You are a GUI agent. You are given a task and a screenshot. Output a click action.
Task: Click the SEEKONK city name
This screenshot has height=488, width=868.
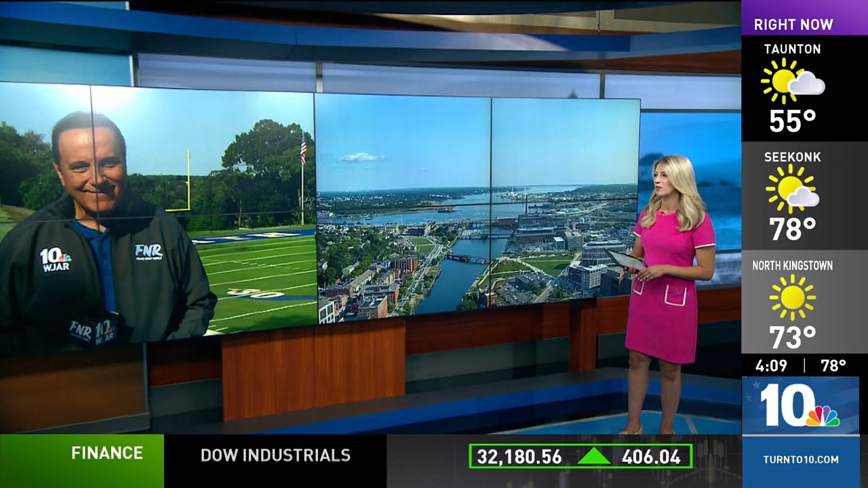click(792, 157)
